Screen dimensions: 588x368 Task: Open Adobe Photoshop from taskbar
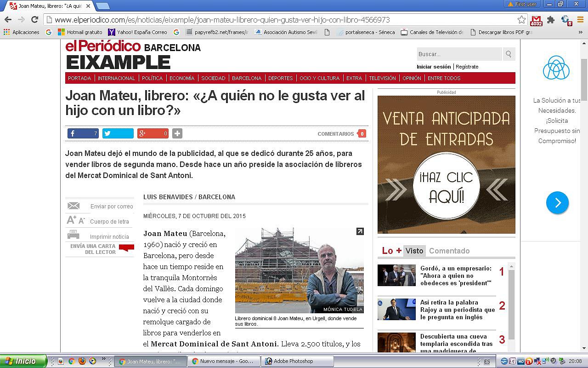pos(298,361)
